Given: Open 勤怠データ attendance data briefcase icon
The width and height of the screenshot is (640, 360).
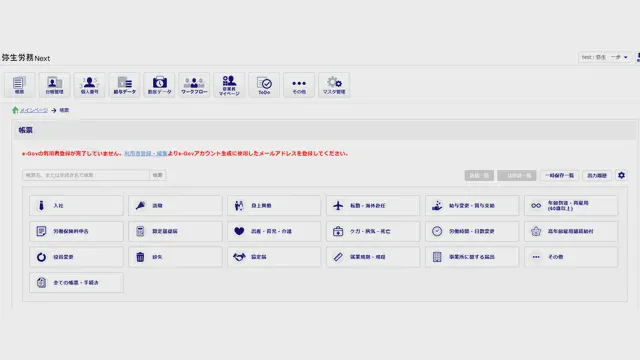Looking at the screenshot, I should [x=160, y=85].
